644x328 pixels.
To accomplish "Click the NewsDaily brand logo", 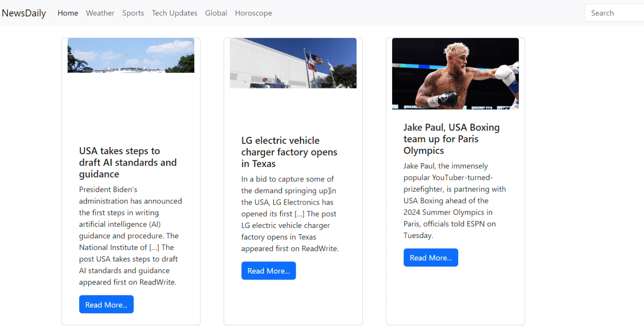I will (24, 13).
